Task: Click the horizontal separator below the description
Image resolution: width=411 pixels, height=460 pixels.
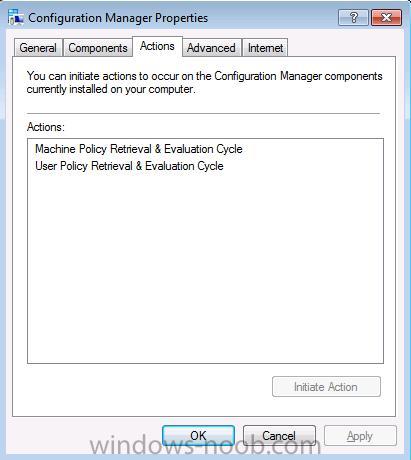Action: [203, 113]
